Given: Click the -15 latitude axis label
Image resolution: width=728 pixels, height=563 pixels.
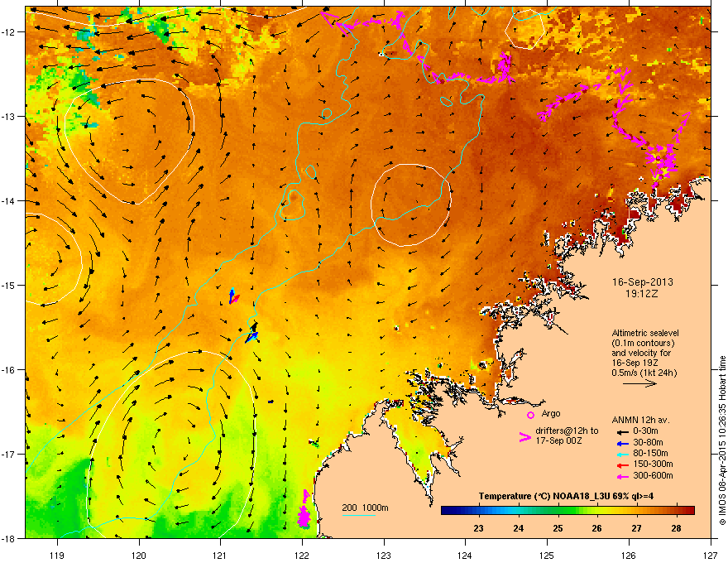Looking at the screenshot, I should pos(8,285).
